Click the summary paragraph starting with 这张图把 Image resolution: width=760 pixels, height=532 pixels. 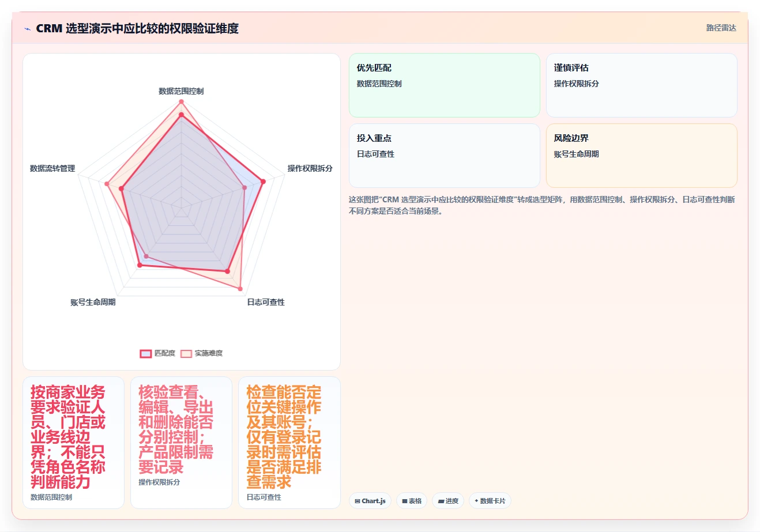tap(542, 205)
